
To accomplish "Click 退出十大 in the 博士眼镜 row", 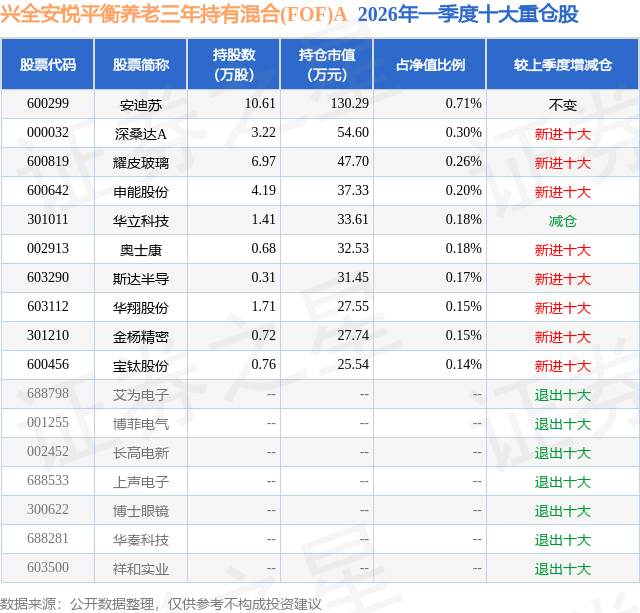I will click(563, 511).
